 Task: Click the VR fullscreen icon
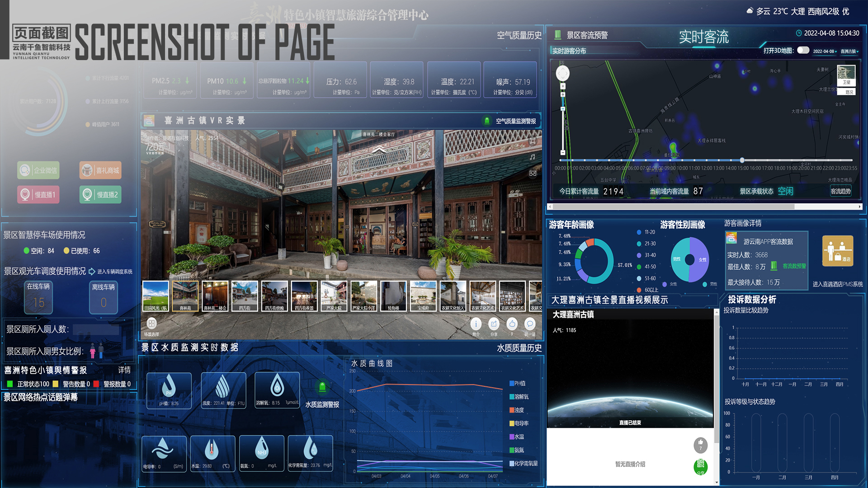point(533,141)
